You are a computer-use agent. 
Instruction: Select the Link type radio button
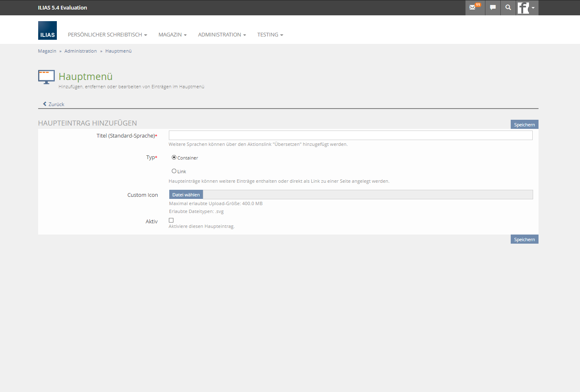pyautogui.click(x=174, y=171)
